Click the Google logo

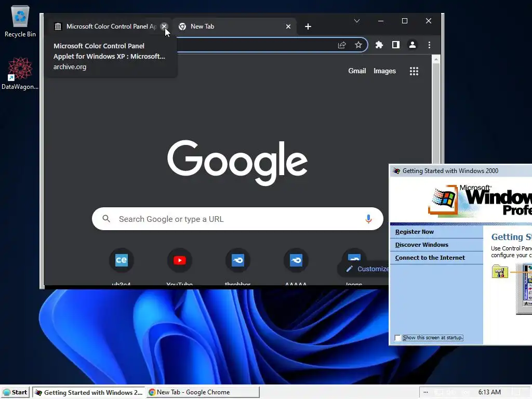coord(237,163)
